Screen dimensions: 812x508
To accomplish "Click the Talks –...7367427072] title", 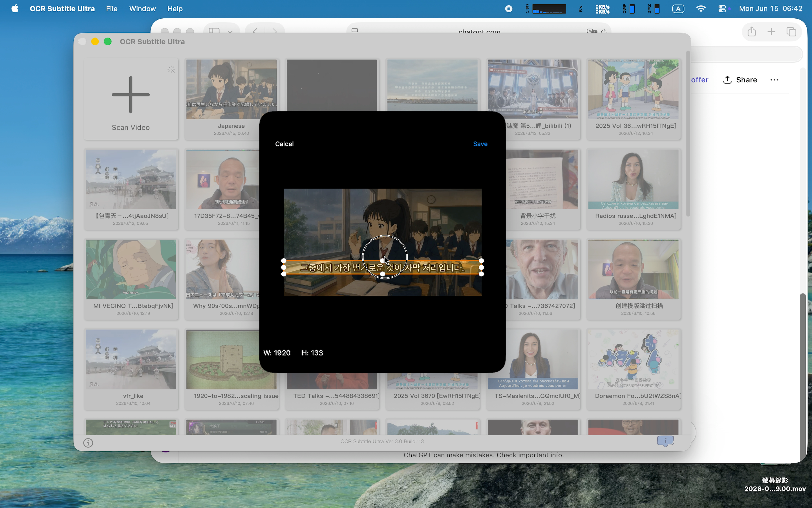I will point(540,306).
